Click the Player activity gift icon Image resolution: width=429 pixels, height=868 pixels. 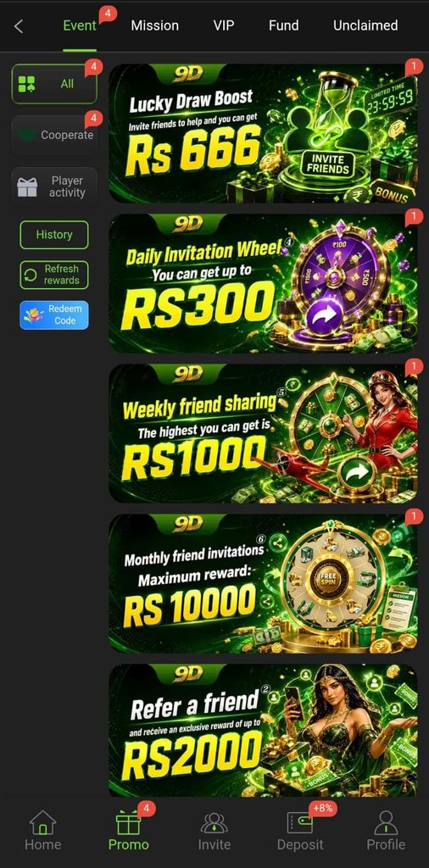(27, 187)
